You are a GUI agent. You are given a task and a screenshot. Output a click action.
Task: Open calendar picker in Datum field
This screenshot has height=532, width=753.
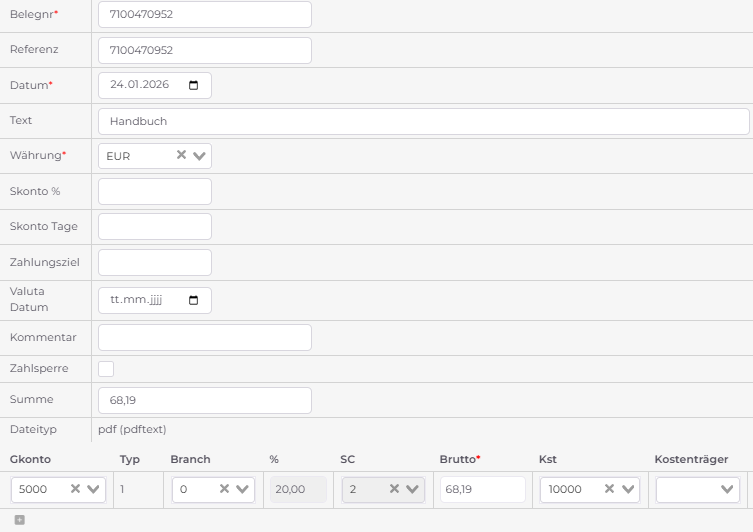coord(193,85)
